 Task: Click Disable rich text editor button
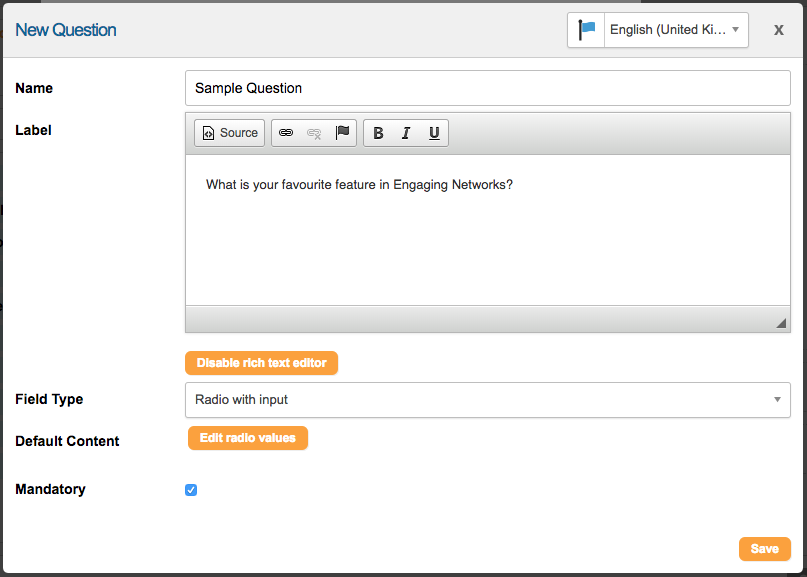[261, 363]
